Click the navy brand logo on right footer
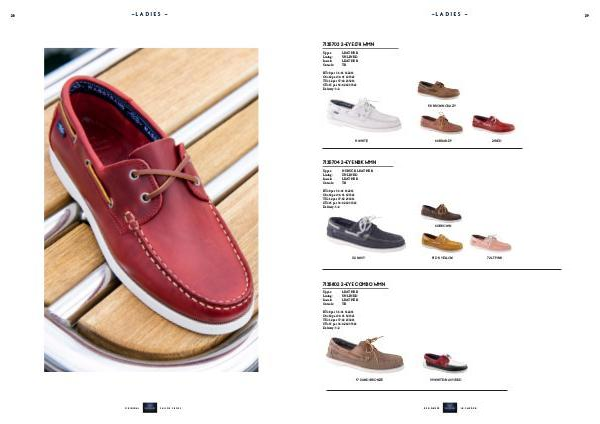The width and height of the screenshot is (600, 424). (450, 408)
